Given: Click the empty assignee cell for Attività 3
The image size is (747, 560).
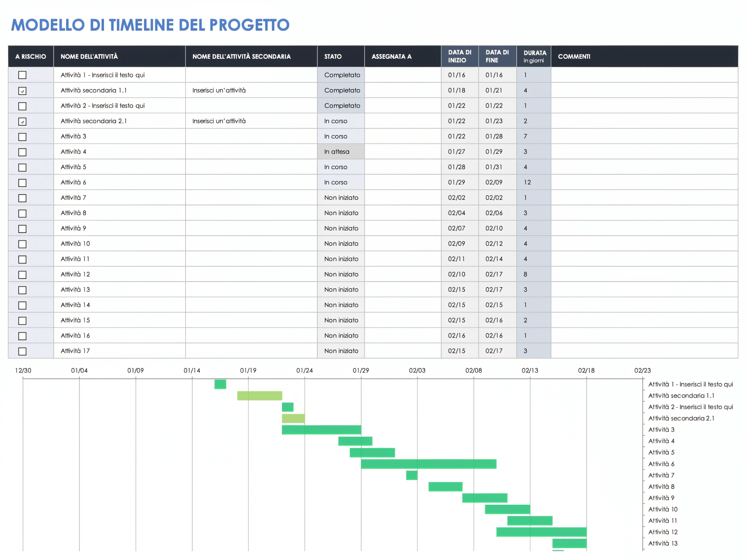Looking at the screenshot, I should coord(403,136).
